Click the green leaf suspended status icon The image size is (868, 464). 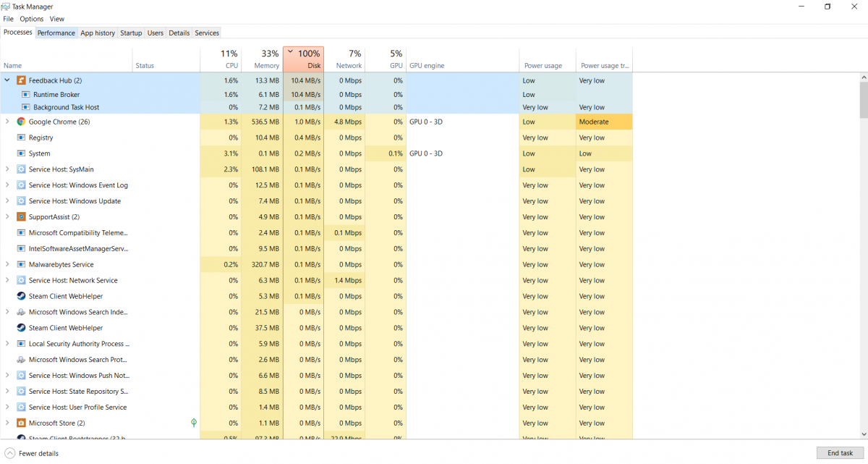coord(194,423)
